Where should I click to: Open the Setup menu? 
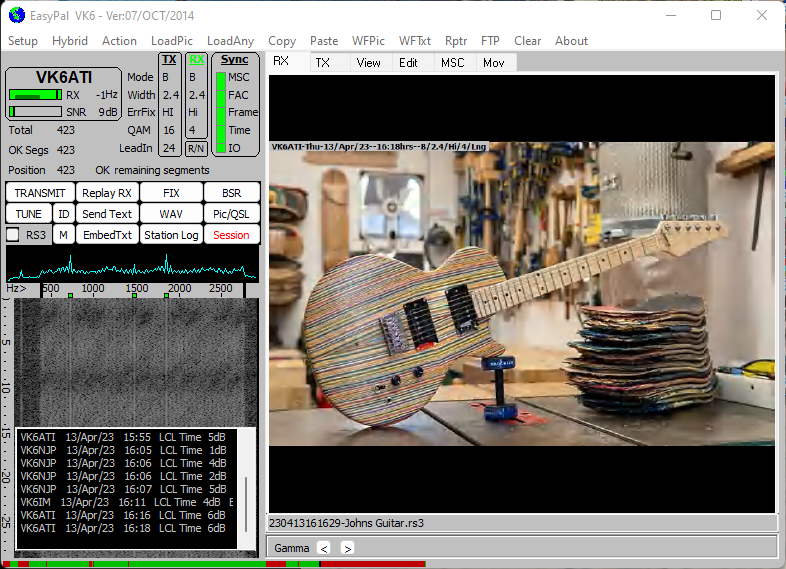point(23,41)
